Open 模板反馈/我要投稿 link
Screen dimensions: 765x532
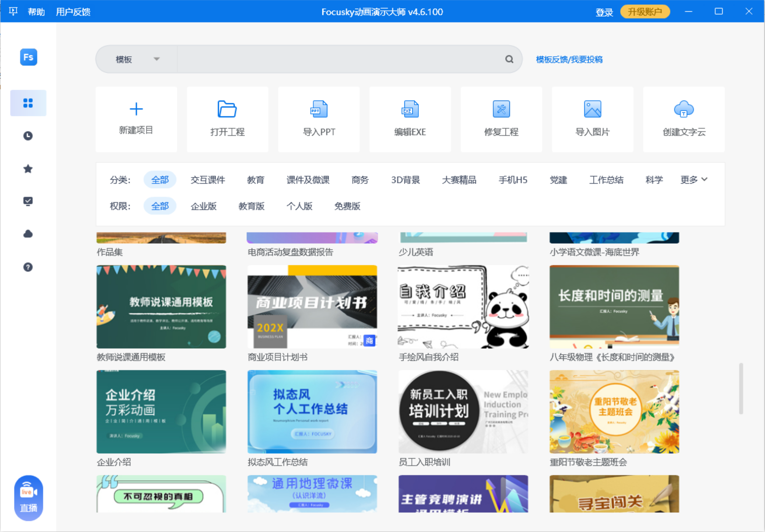tap(569, 59)
